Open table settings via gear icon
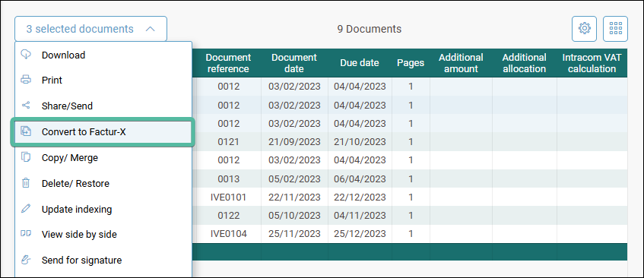This screenshot has width=644, height=278. 585,29
